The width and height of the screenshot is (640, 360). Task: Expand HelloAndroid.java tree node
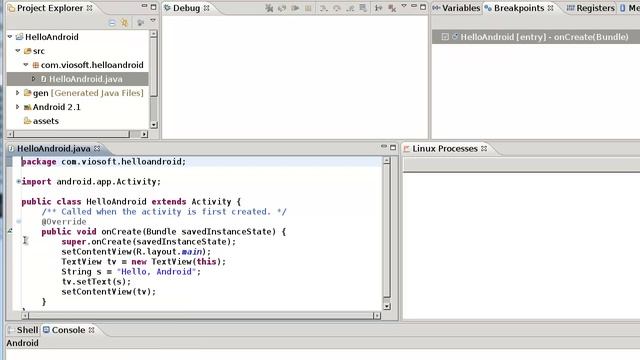pos(33,78)
